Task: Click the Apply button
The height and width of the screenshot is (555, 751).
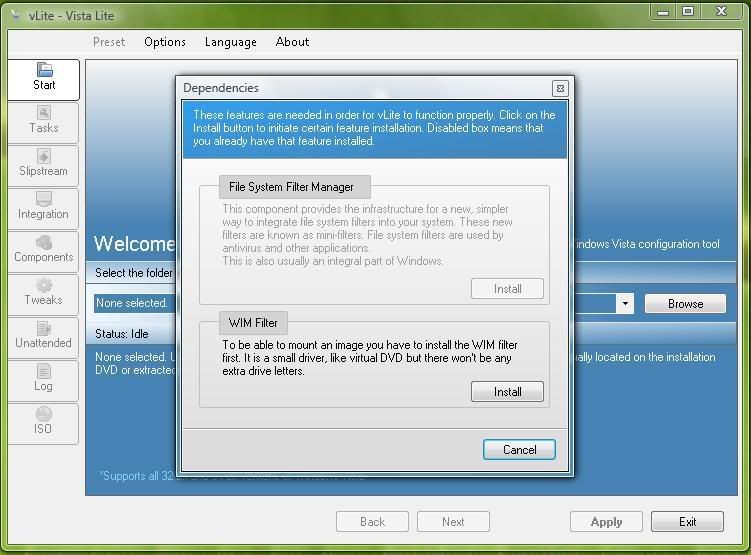Action: (606, 521)
